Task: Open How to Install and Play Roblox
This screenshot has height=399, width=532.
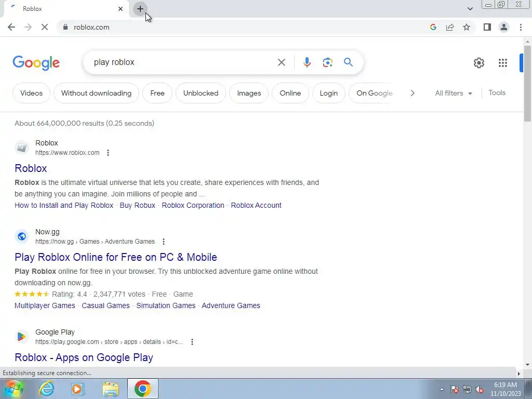Action: 64,205
